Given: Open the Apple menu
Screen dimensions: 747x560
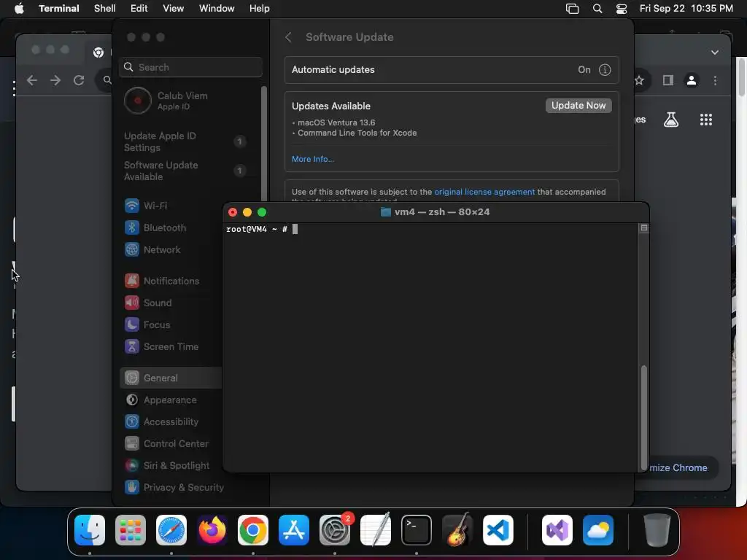Looking at the screenshot, I should (19, 8).
